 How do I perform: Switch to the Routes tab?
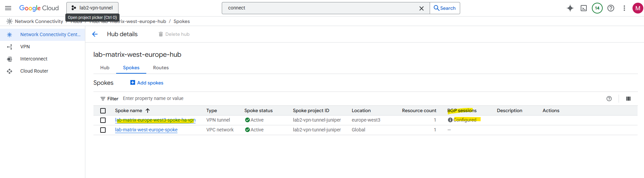click(x=161, y=68)
